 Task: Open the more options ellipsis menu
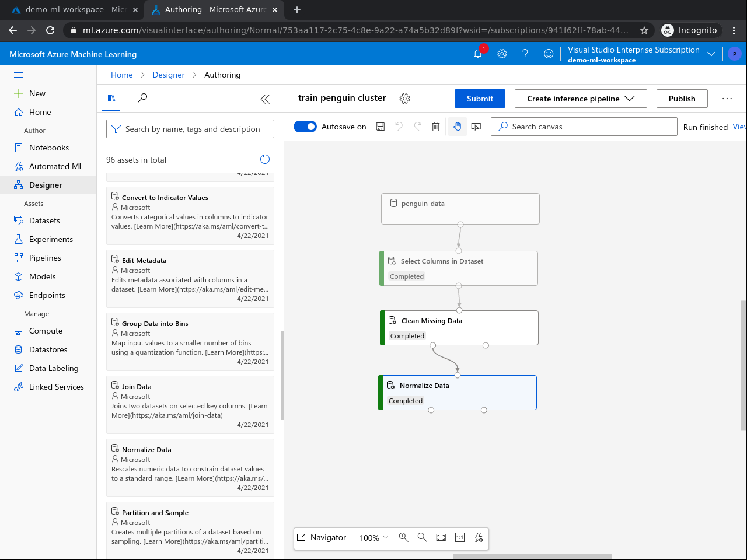click(727, 99)
